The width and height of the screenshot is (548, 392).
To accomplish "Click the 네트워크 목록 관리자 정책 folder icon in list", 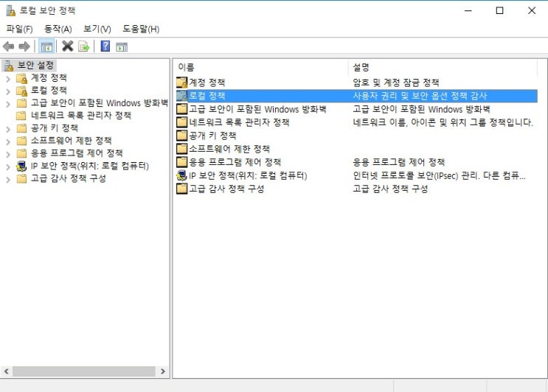I will [x=181, y=122].
